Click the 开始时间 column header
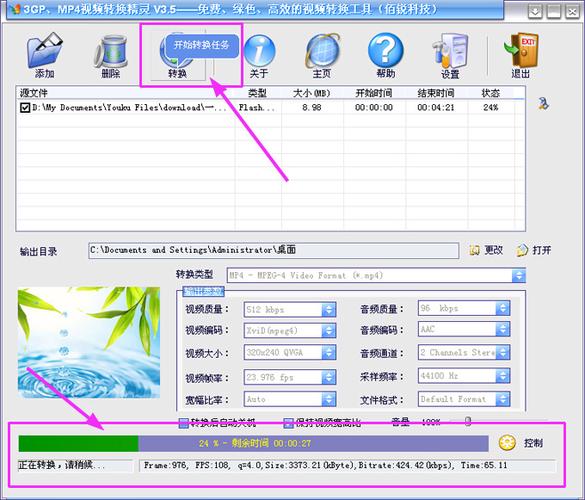Screen dimensions: 585x500 pyautogui.click(x=374, y=93)
